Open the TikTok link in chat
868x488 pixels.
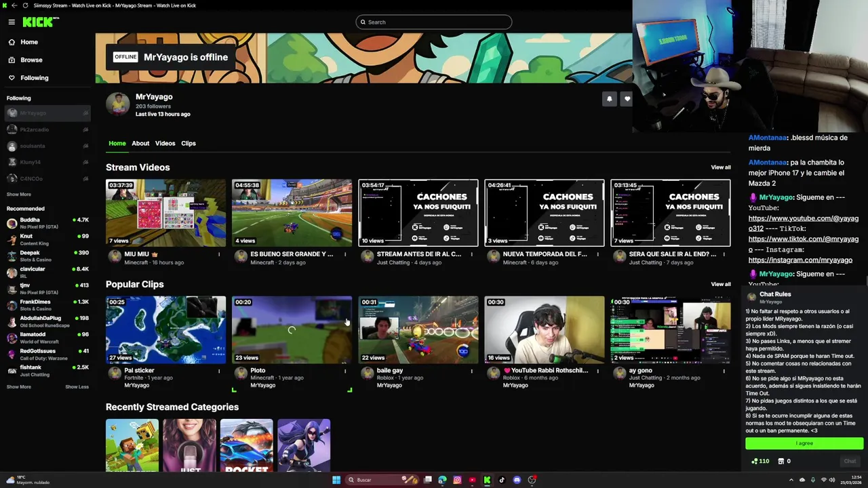pos(804,244)
